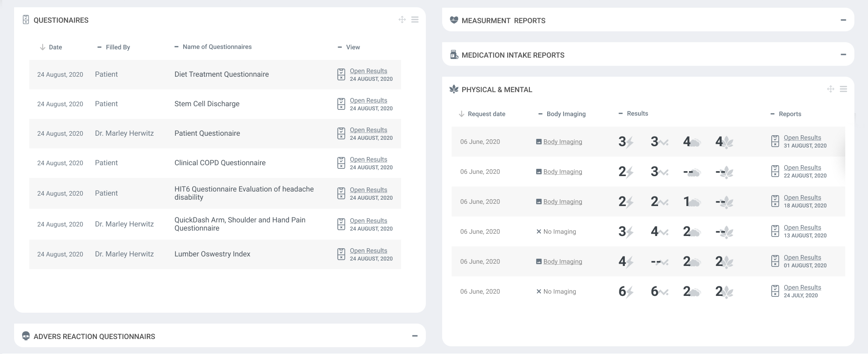Click the Name of Questionnaires column header
The width and height of the screenshot is (868, 354).
point(213,47)
